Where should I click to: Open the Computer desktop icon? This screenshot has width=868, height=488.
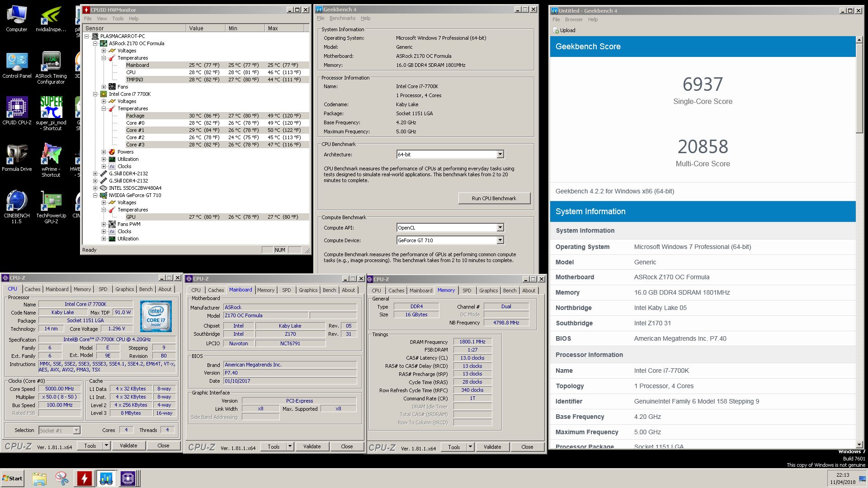tap(17, 19)
